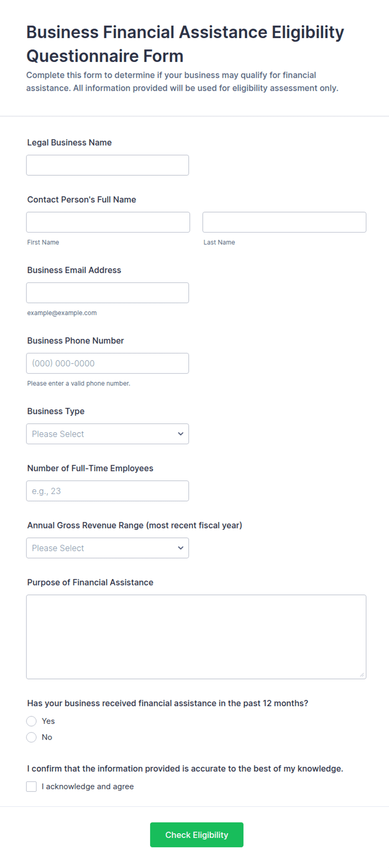Check the I acknowledge and agree checkbox
The width and height of the screenshot is (389, 868).
point(31,786)
